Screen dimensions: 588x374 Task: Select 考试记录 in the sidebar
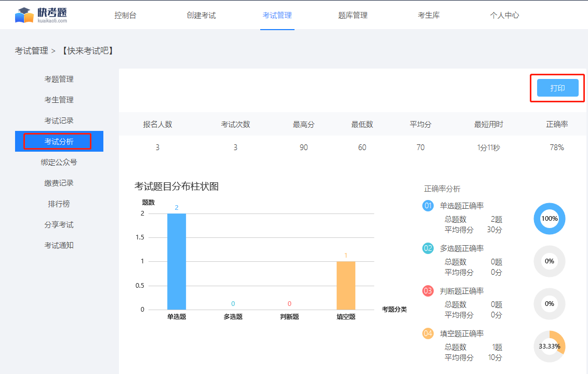pos(59,121)
